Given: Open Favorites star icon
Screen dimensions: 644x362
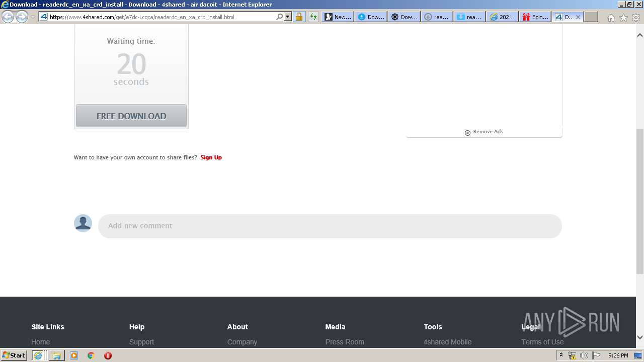Looking at the screenshot, I should pyautogui.click(x=623, y=17).
